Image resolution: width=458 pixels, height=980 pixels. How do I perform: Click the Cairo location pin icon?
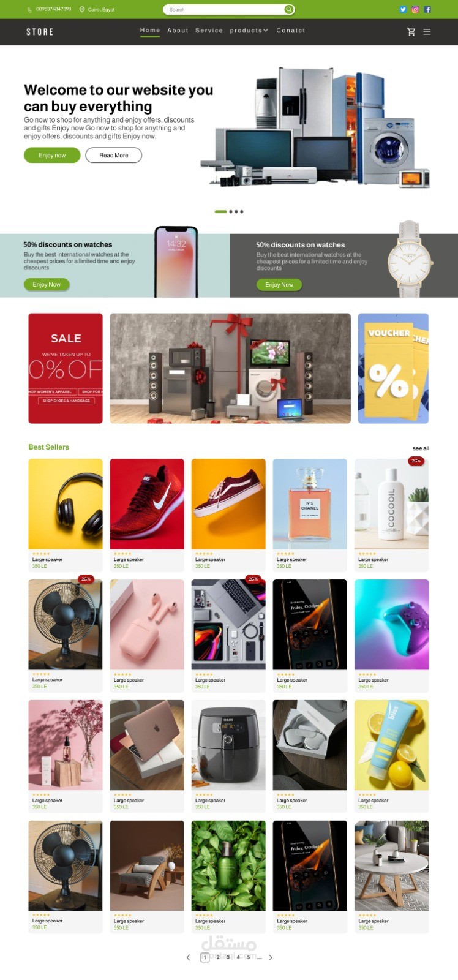click(x=82, y=9)
